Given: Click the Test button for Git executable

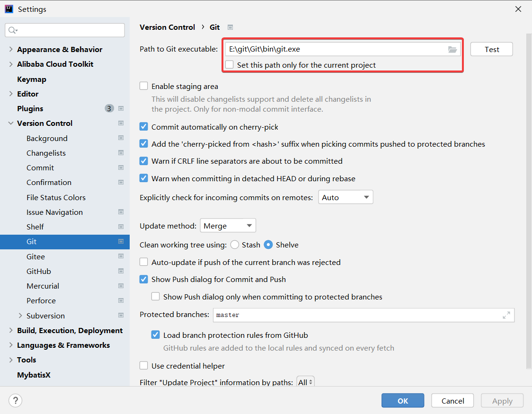Looking at the screenshot, I should coord(491,50).
